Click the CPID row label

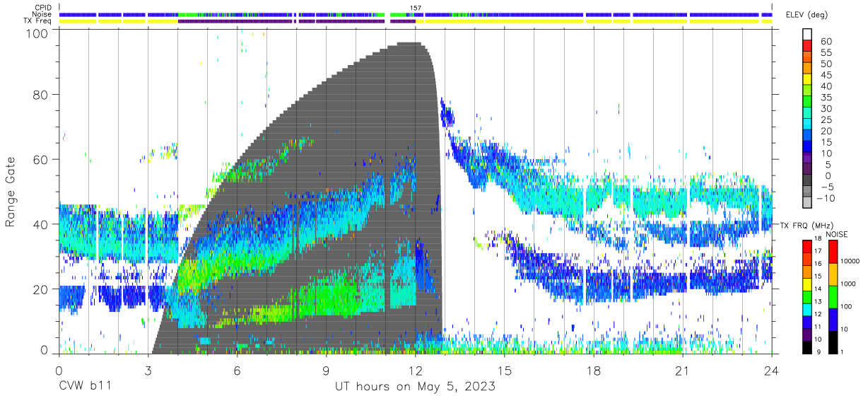click(43, 8)
